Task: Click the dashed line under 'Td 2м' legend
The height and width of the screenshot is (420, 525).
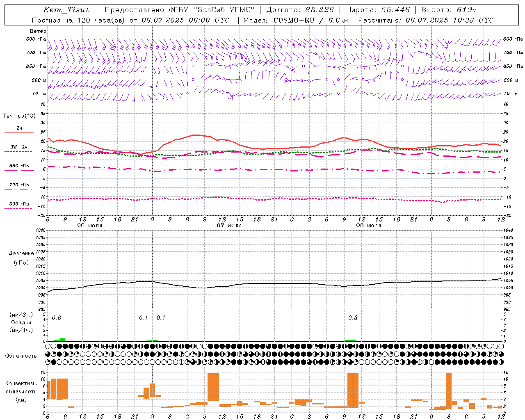Action: click(x=18, y=152)
